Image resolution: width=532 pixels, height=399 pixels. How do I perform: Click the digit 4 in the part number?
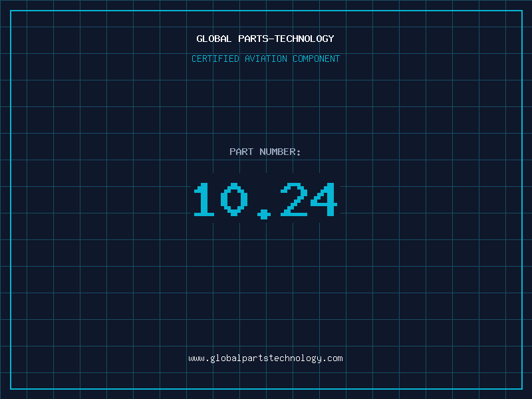point(324,200)
